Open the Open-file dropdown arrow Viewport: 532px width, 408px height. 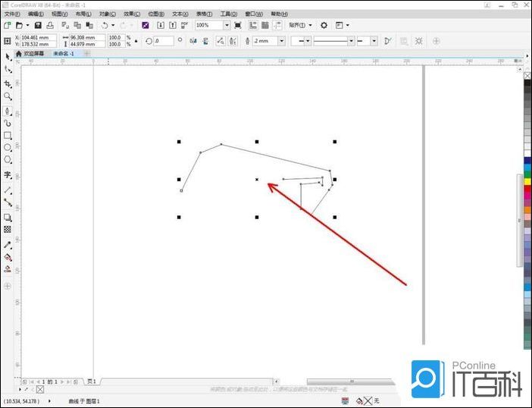tap(27, 25)
